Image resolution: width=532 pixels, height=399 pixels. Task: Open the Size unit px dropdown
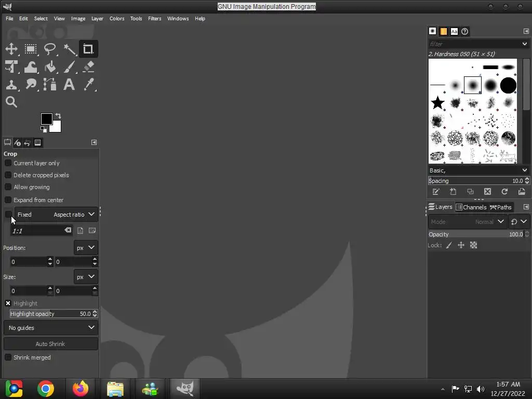point(86,277)
